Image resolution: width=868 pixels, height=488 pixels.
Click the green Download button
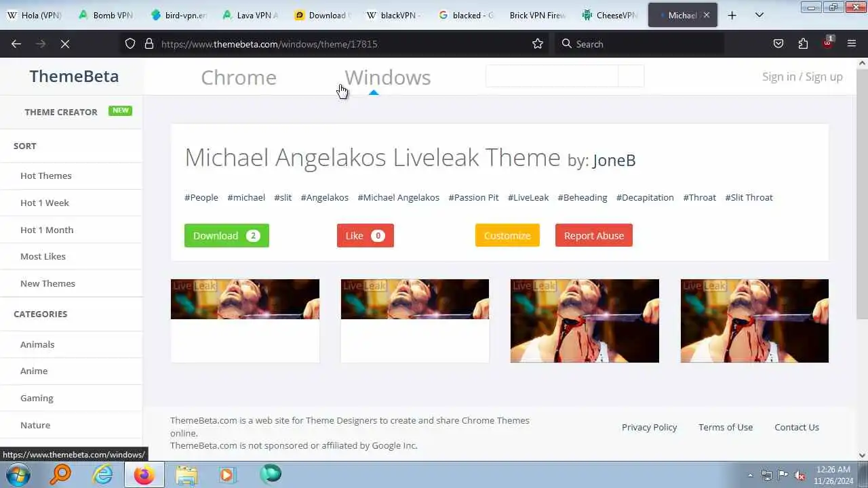pyautogui.click(x=226, y=235)
